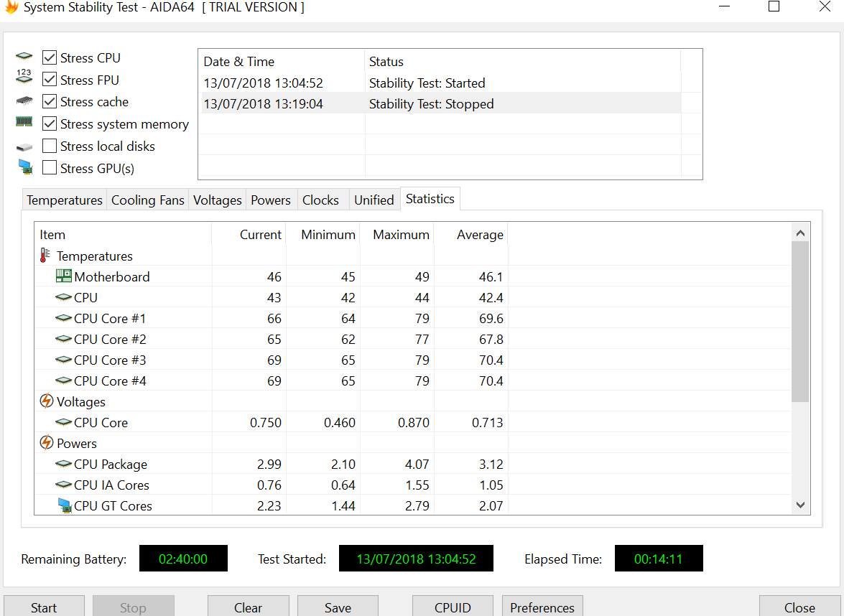Switch to the Cooling Fans tab

coord(147,200)
